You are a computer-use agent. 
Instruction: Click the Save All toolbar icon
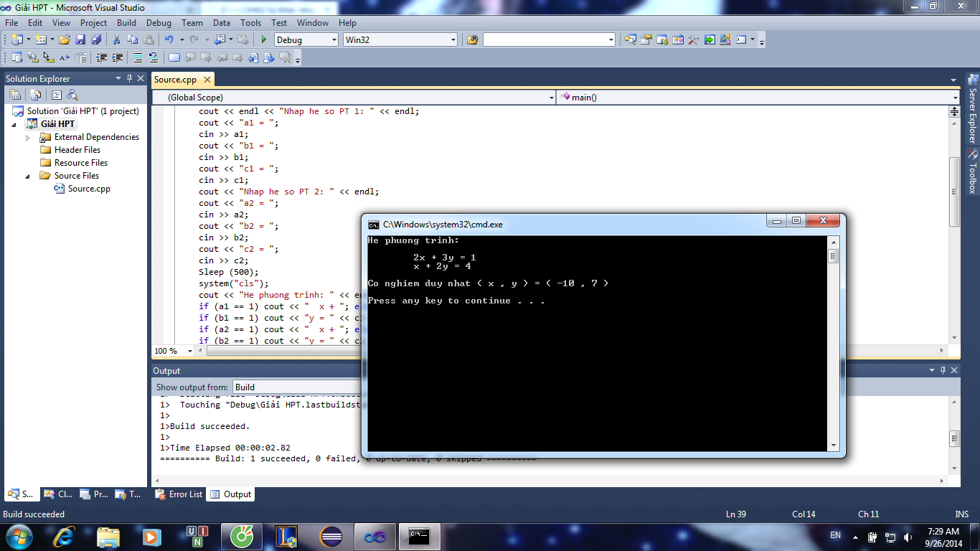tap(95, 40)
